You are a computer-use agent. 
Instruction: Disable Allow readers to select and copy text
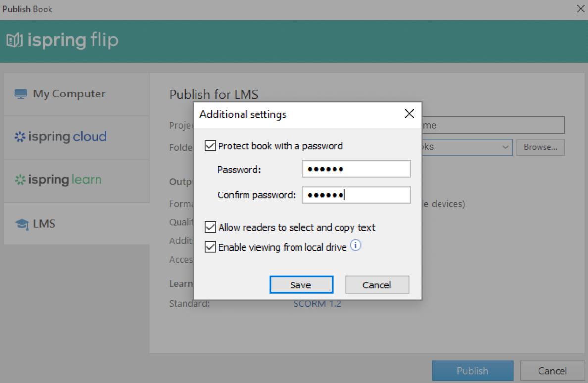click(210, 227)
